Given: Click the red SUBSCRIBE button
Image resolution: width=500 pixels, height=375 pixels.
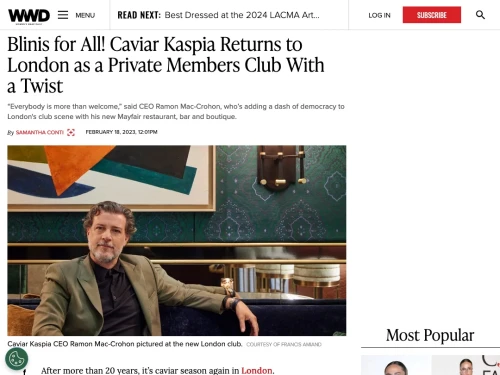Looking at the screenshot, I should click(x=432, y=15).
